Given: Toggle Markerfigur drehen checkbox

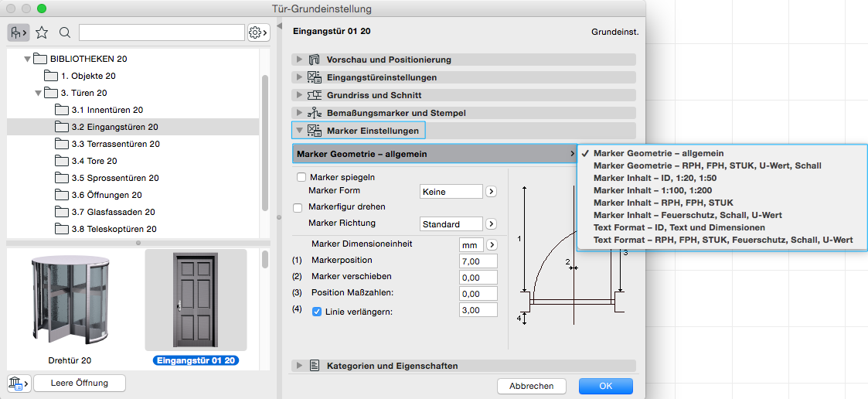Looking at the screenshot, I should tap(298, 207).
